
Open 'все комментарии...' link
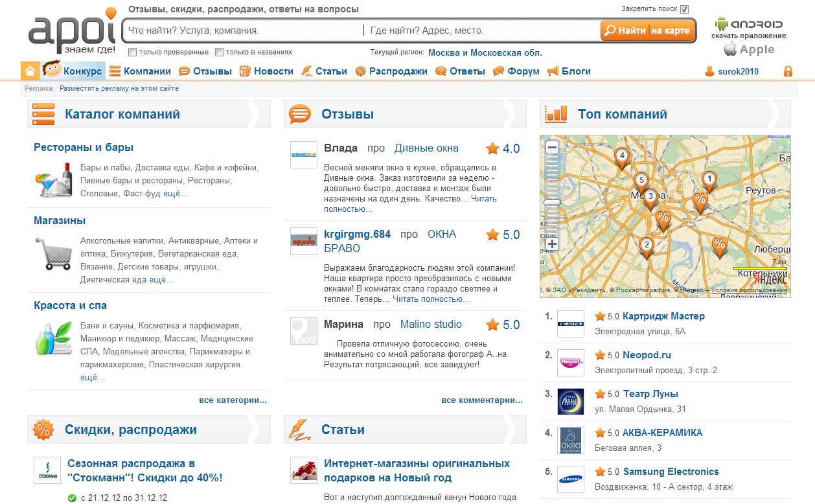point(483,400)
